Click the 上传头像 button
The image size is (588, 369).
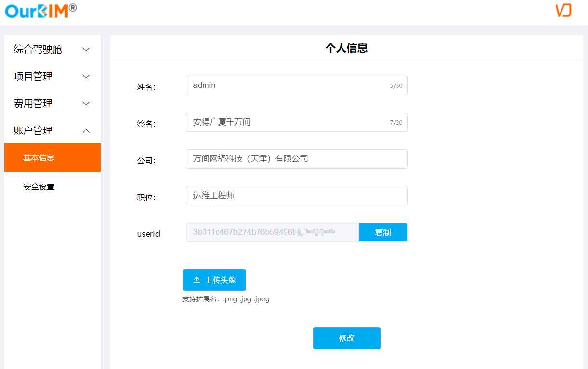[x=214, y=280]
